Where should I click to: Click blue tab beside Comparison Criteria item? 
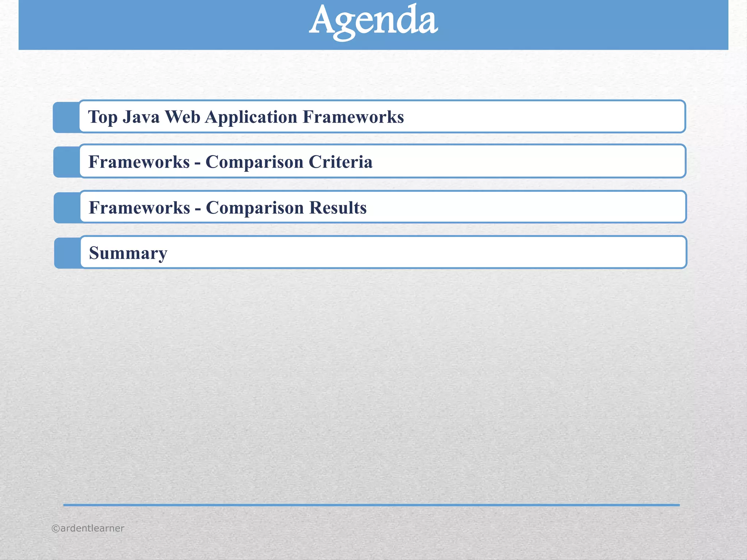66,162
